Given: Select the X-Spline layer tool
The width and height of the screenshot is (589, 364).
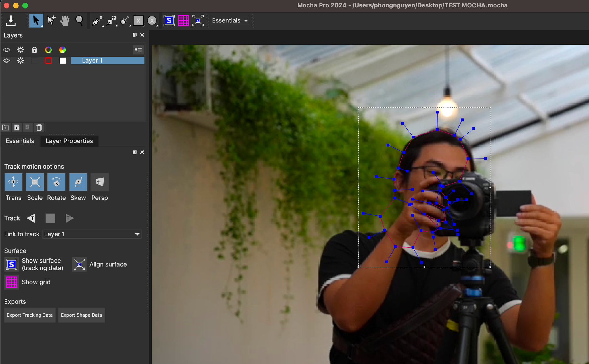Looking at the screenshot, I should pos(97,20).
